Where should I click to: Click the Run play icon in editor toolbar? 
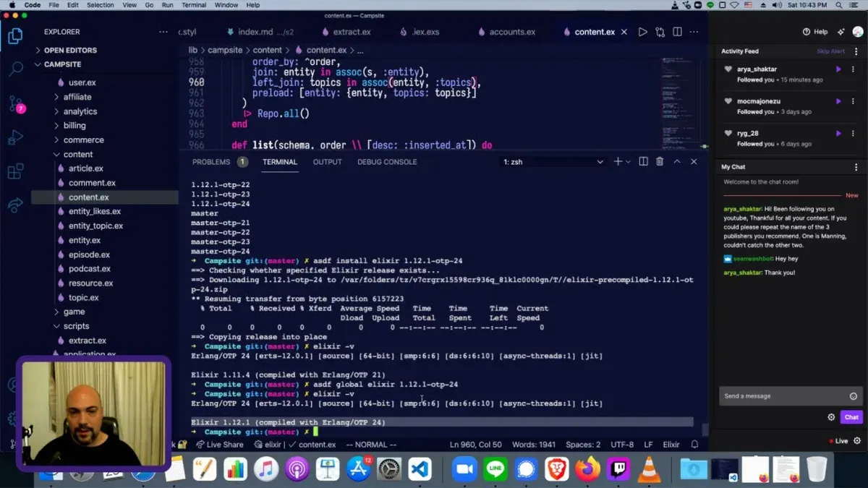coord(642,32)
